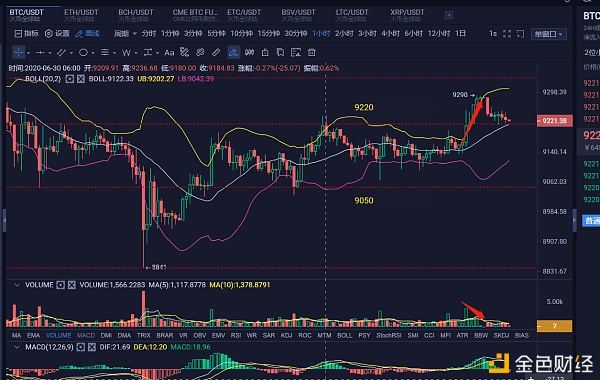Select the ruler measure tool
This screenshot has height=380, width=600.
click(216, 52)
